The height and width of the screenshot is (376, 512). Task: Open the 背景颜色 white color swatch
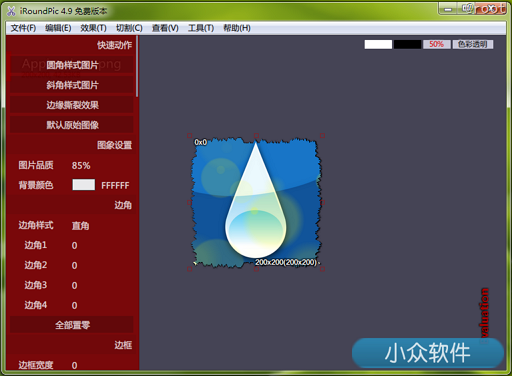click(84, 185)
